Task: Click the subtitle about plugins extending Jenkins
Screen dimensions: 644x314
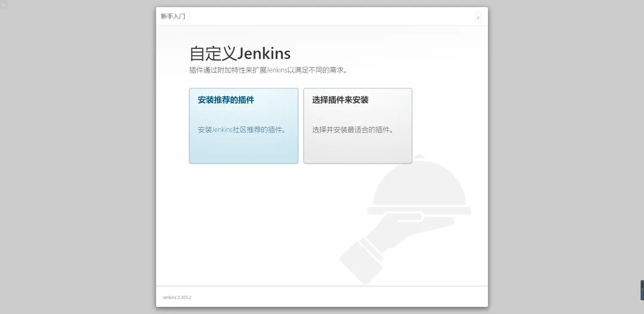Action: coord(269,70)
